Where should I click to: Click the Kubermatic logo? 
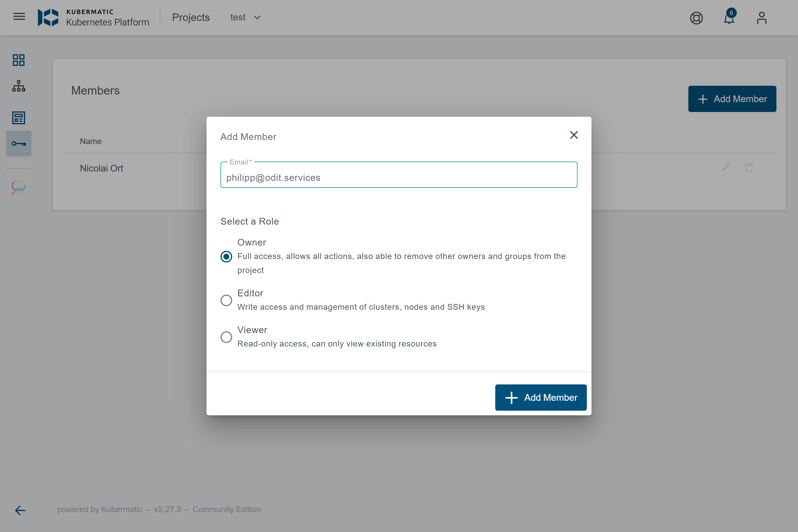(48, 17)
